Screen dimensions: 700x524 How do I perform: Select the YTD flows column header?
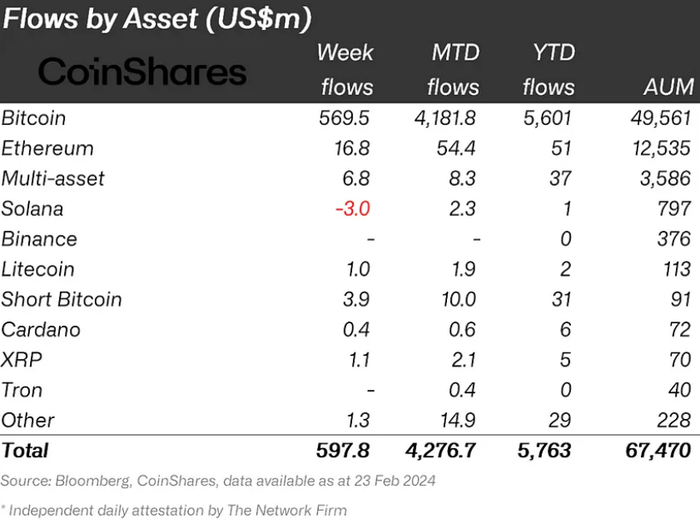pos(549,70)
